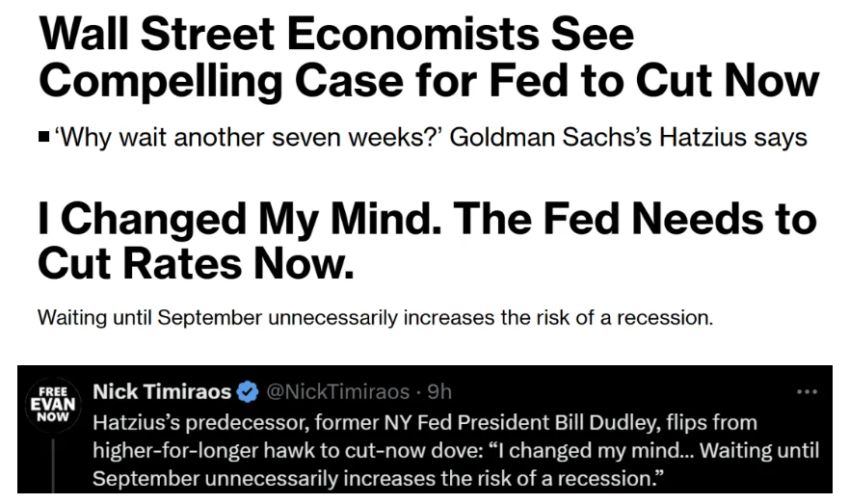Click the blue verified badge icon

248,391
